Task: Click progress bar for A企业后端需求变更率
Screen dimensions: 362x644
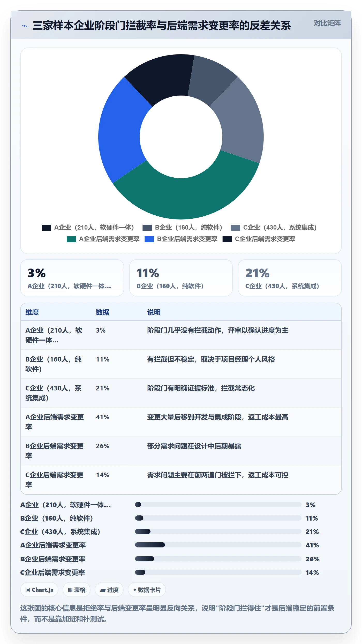Action: click(x=218, y=545)
